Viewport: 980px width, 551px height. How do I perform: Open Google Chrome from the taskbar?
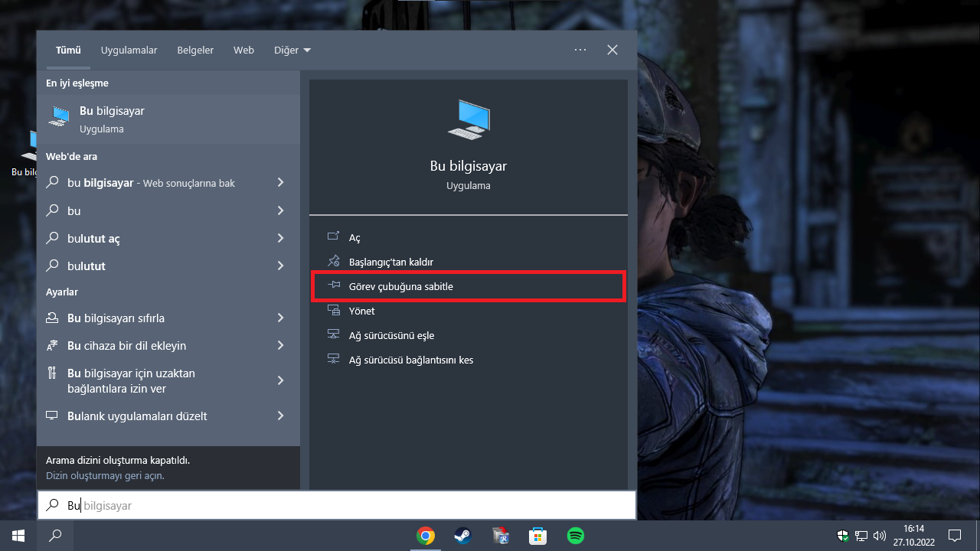[x=426, y=536]
